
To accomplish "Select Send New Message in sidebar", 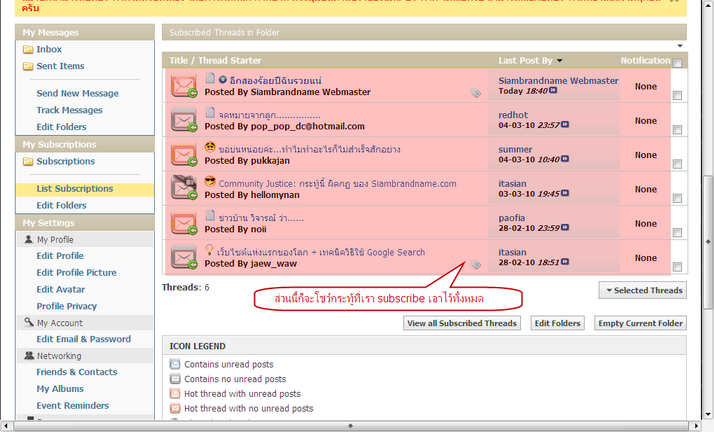I will tap(77, 93).
